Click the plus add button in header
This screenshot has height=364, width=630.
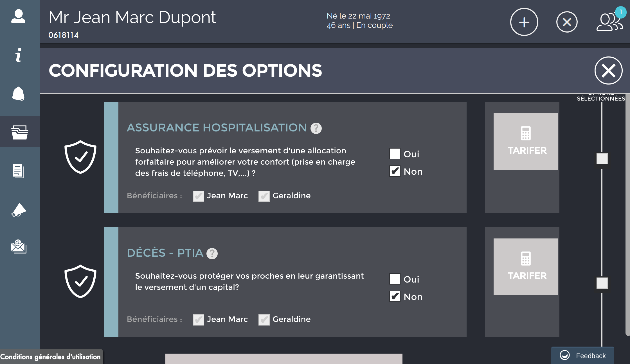524,22
